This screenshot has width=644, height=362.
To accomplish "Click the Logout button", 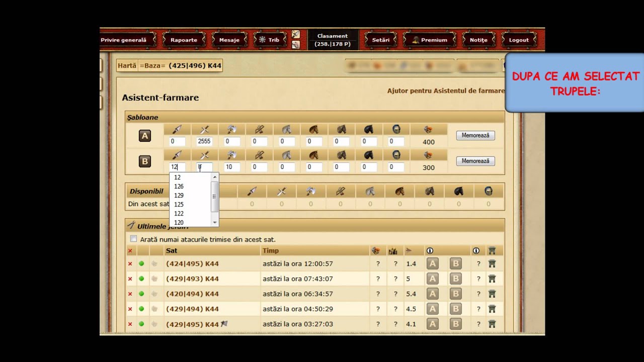I will click(x=519, y=40).
